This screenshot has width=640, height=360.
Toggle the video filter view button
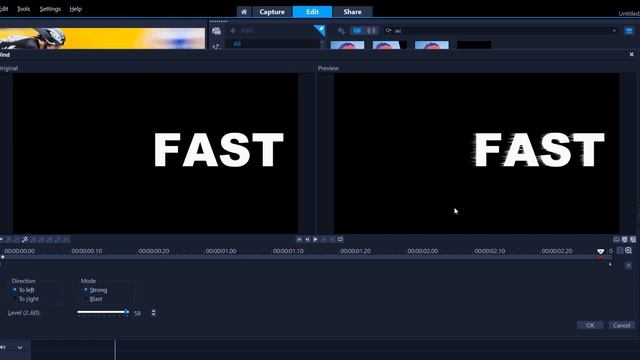(357, 31)
